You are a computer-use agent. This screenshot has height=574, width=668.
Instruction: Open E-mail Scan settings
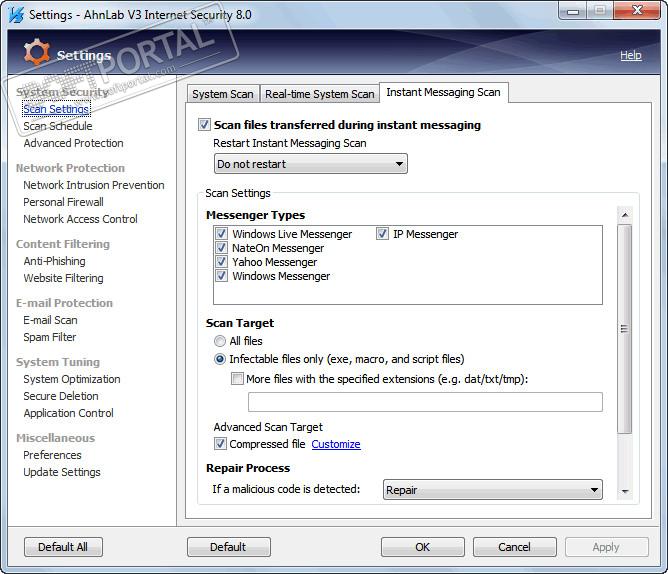click(x=50, y=320)
